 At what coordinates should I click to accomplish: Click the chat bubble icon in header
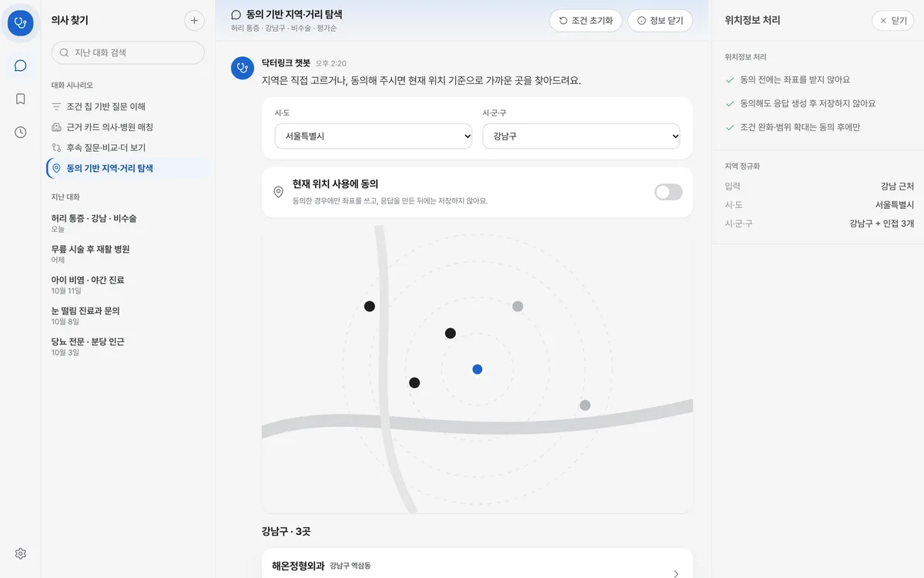(x=236, y=15)
